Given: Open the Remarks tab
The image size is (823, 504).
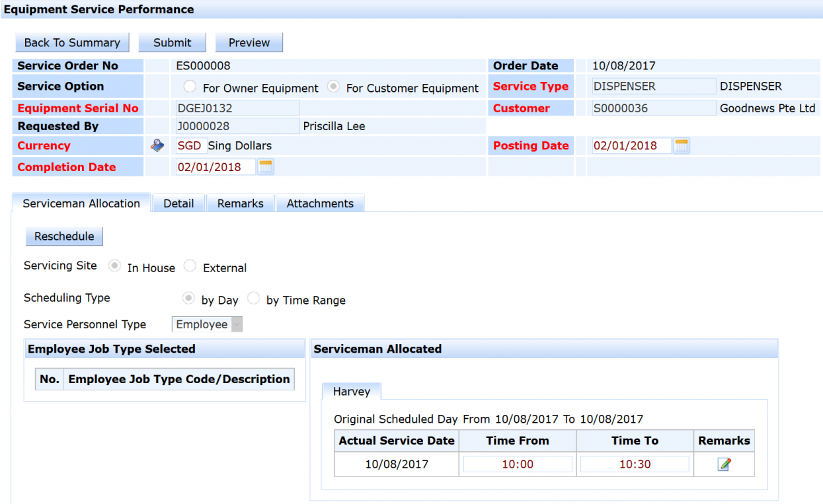Looking at the screenshot, I should tap(240, 203).
